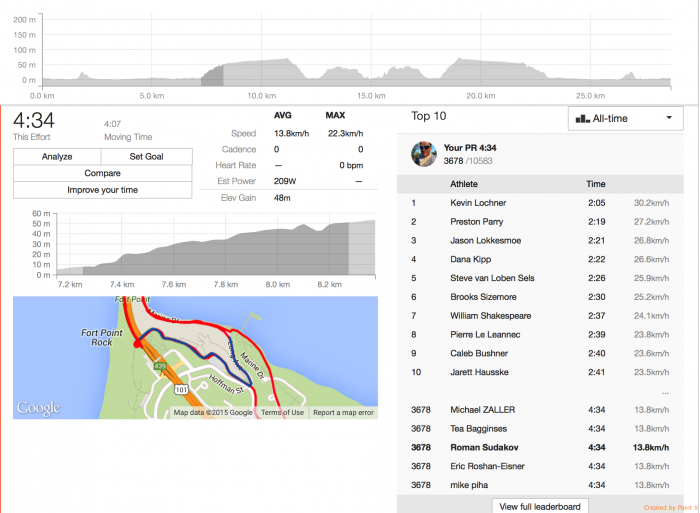Select Improve your time button
The width and height of the screenshot is (700, 513).
[x=102, y=190]
